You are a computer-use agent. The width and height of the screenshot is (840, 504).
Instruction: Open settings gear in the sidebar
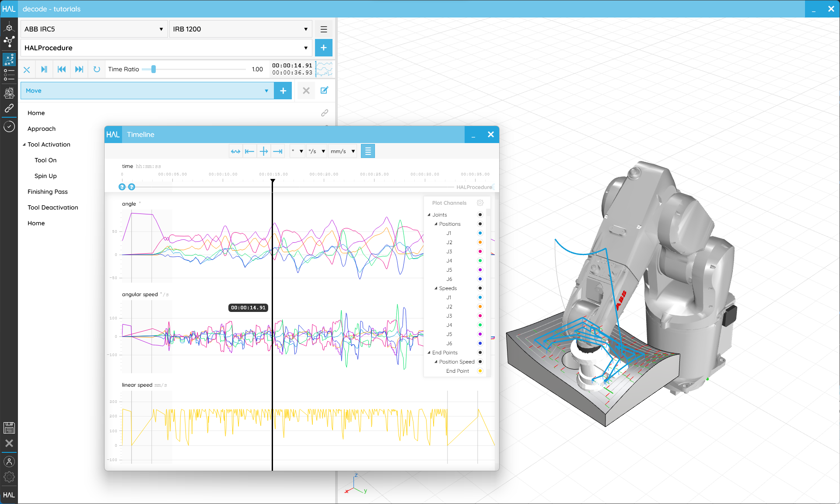point(9,477)
